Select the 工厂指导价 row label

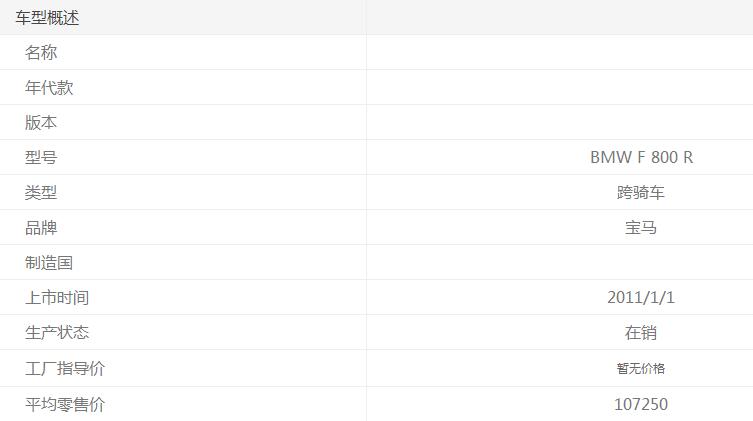65,369
